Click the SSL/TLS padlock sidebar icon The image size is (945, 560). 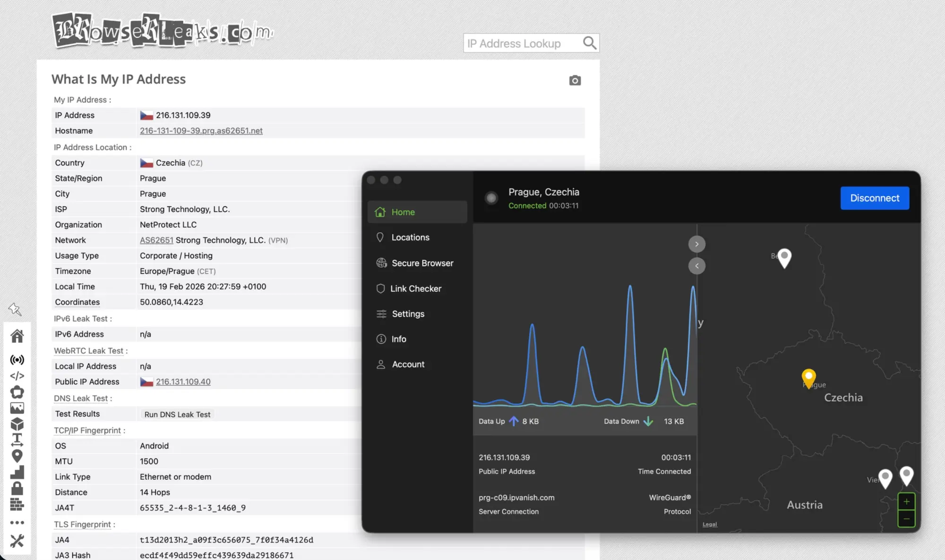(x=17, y=488)
